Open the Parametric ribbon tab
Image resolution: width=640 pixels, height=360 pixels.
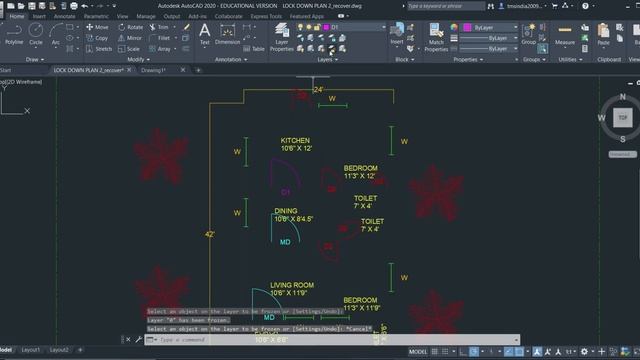(96, 16)
